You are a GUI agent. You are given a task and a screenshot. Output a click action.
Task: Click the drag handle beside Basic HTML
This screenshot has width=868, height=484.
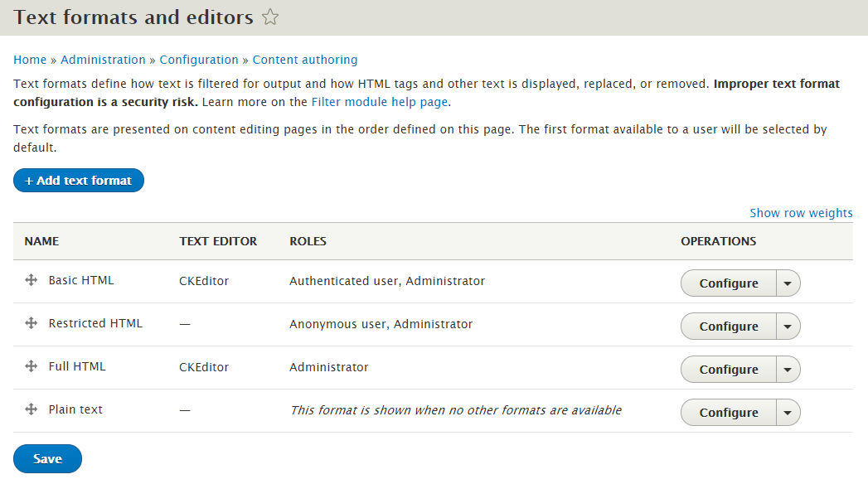[x=31, y=280]
